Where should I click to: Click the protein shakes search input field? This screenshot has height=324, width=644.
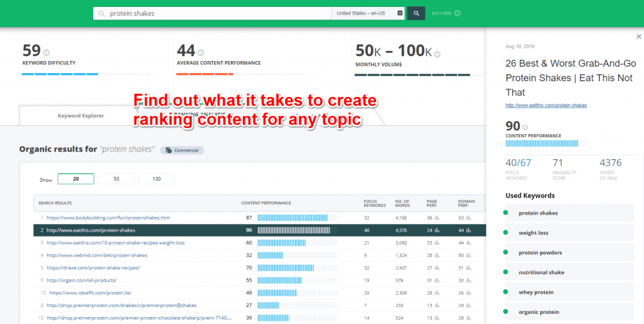(214, 13)
